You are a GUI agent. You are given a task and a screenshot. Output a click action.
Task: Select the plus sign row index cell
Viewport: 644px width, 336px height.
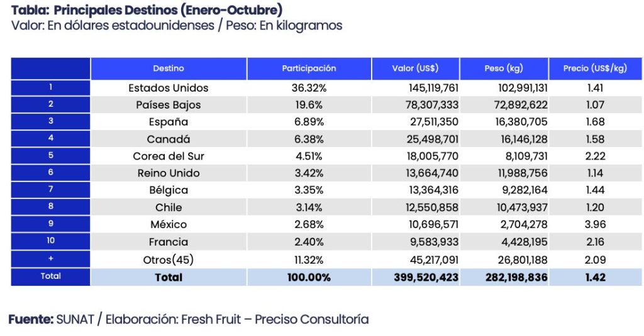(x=51, y=259)
